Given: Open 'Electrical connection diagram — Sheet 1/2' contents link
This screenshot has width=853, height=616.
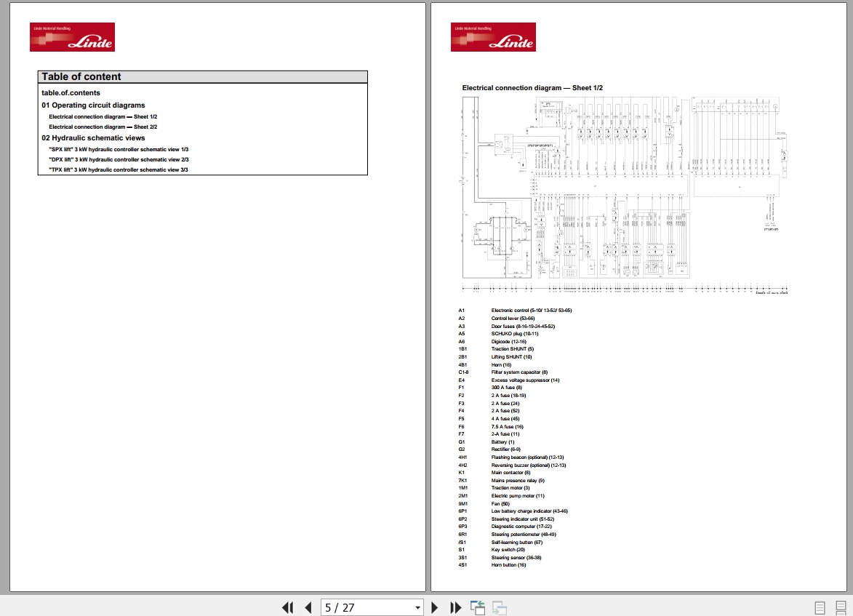Looking at the screenshot, I should click(x=103, y=116).
